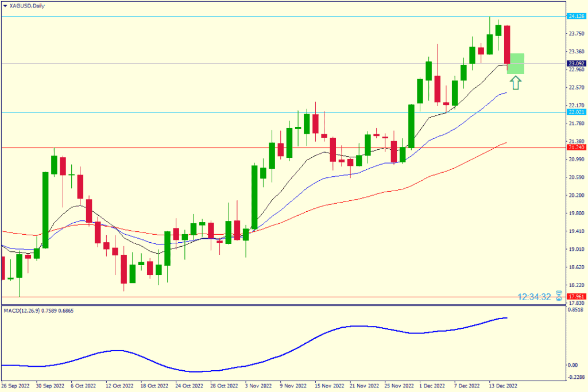The width and height of the screenshot is (588, 392).
Task: Select the green highlighted rectangle zone
Action: [516, 64]
